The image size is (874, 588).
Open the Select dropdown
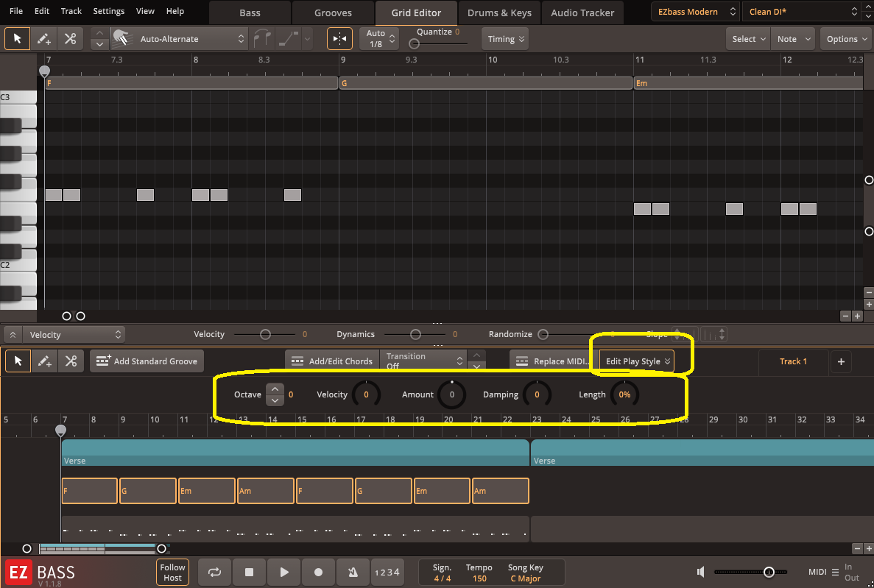748,39
